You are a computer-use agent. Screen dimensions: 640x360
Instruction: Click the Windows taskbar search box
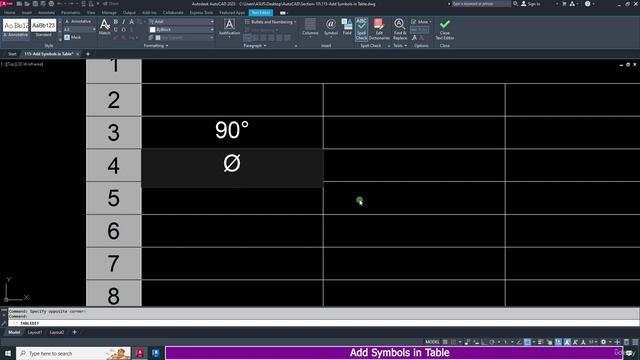(x=73, y=353)
